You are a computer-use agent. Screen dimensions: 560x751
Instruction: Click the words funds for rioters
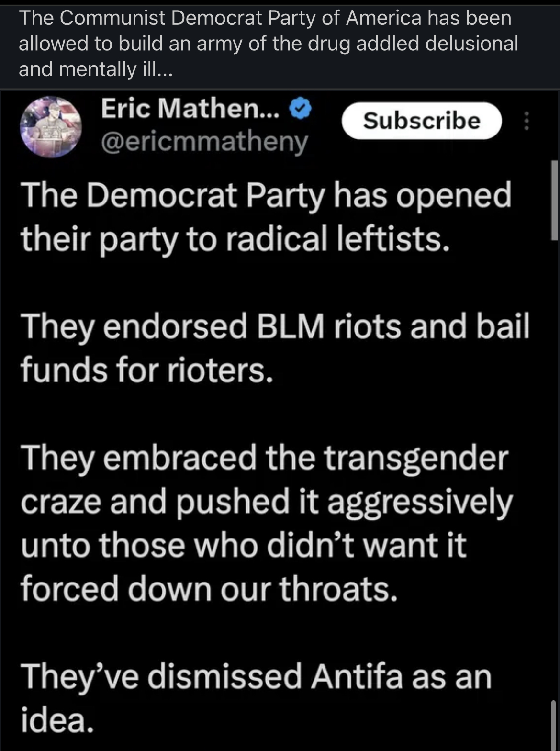[147, 370]
